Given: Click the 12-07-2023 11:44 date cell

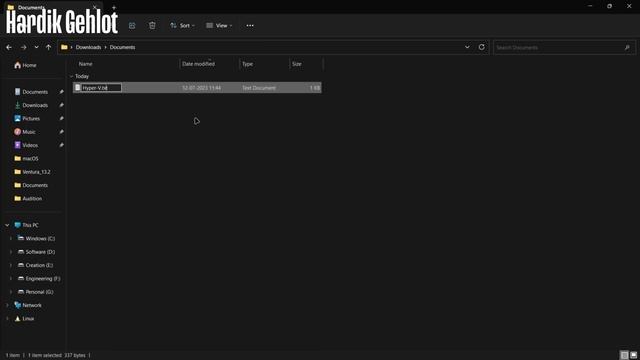Looking at the screenshot, I should point(202,88).
